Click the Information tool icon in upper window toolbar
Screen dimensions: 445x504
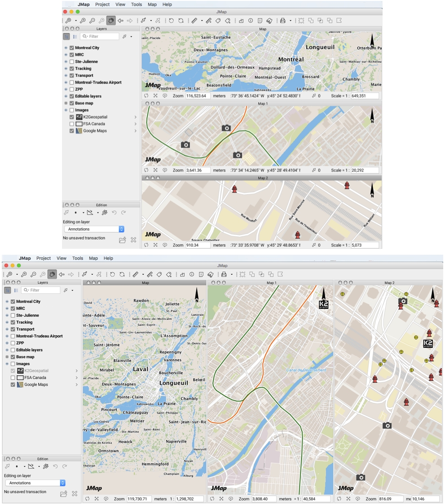[x=251, y=20]
